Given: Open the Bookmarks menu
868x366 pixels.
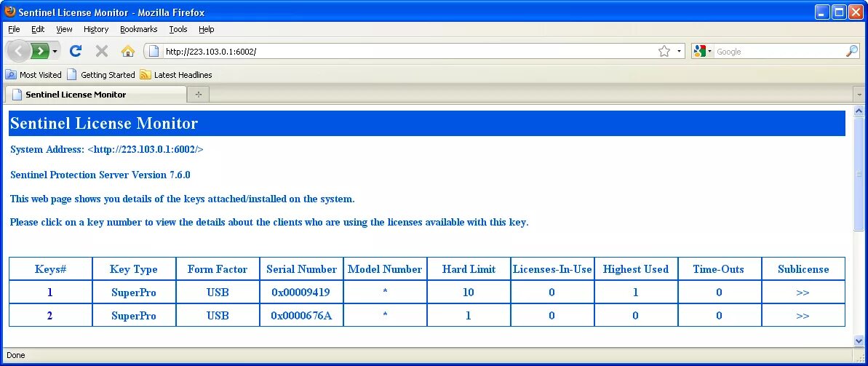Looking at the screenshot, I should [x=138, y=29].
